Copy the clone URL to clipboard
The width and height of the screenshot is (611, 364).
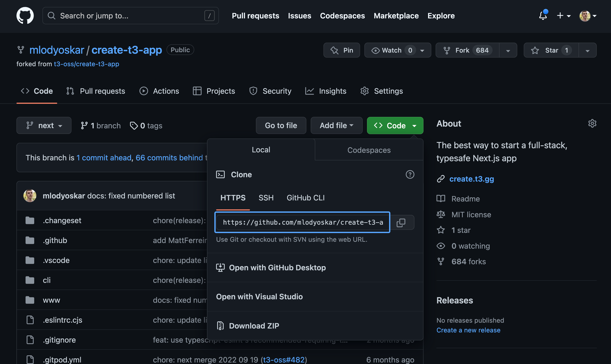[401, 222]
